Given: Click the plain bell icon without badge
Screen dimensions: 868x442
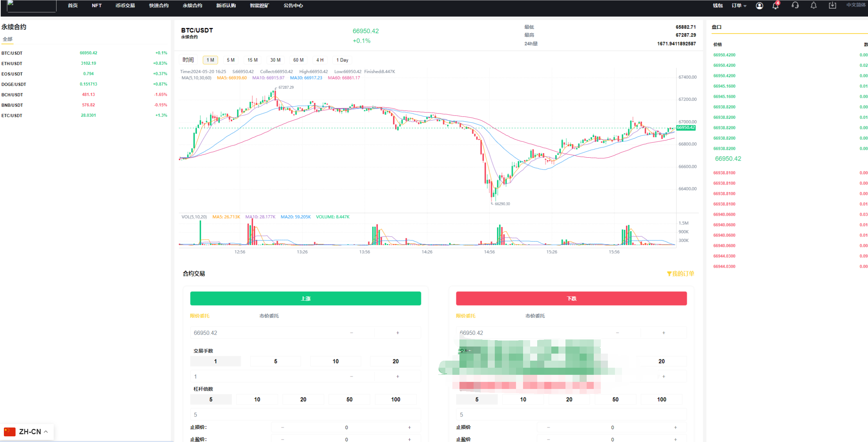Looking at the screenshot, I should 814,5.
